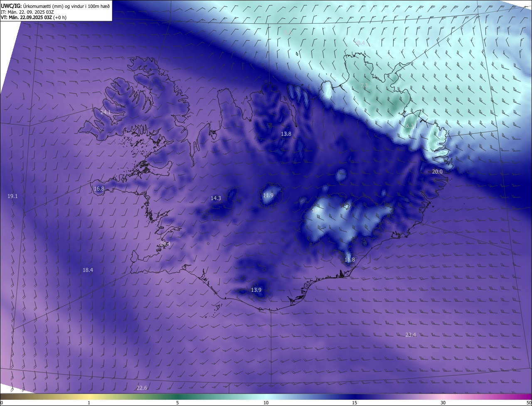Click the 0 tick on the color scale
Image resolution: width=532 pixels, height=406 pixels.
(1, 403)
